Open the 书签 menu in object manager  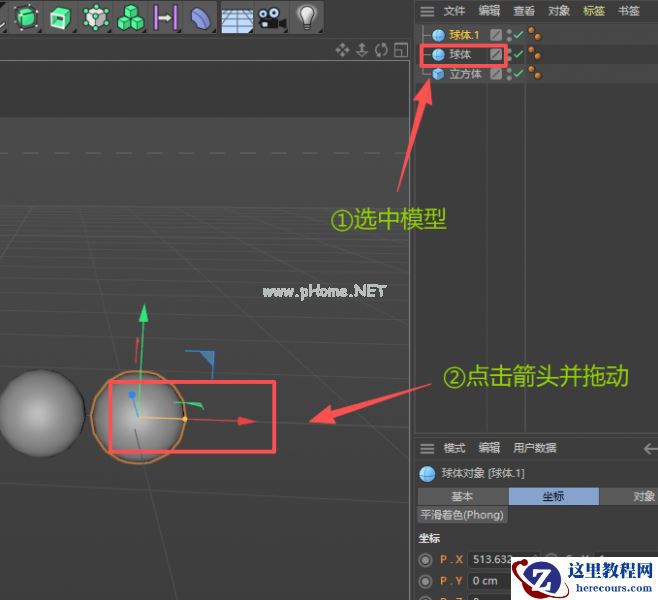pos(629,11)
